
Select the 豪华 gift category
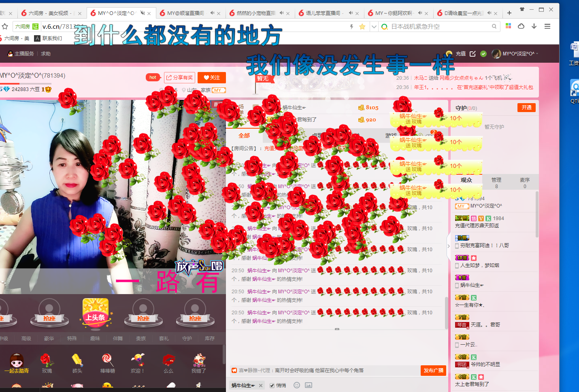click(x=49, y=339)
